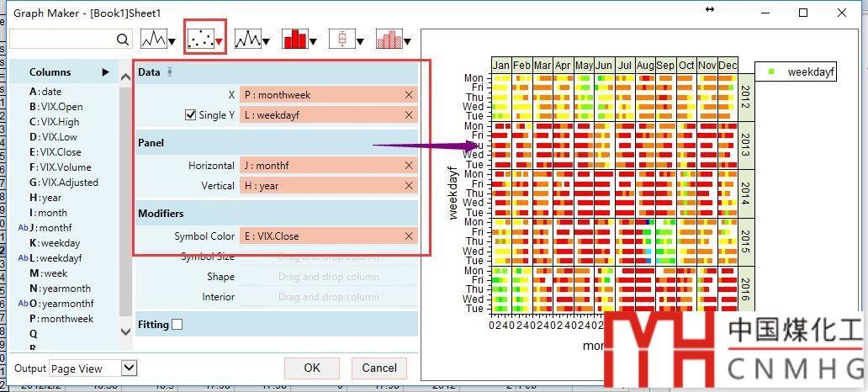Click the search magnifier icon
Image resolution: width=868 pixels, height=392 pixels.
point(123,40)
